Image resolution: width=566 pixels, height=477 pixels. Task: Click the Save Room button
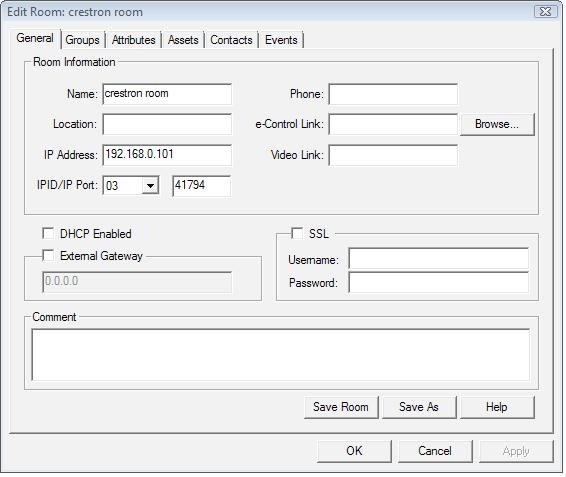point(341,407)
